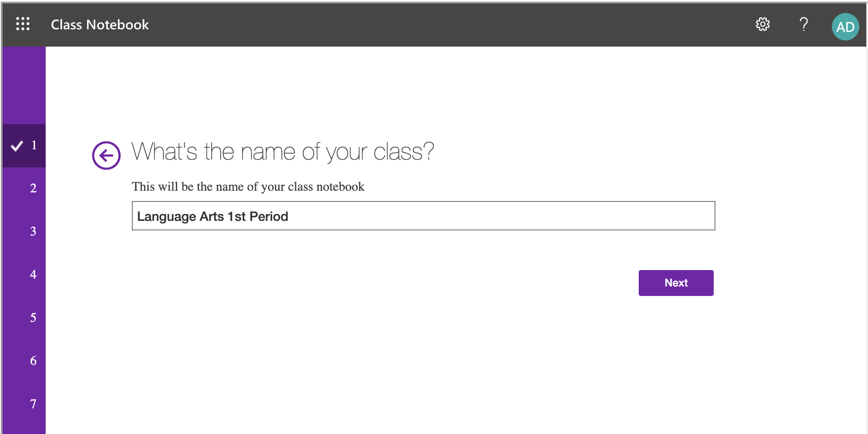868x434 pixels.
Task: Open the Help question mark
Action: click(x=803, y=25)
